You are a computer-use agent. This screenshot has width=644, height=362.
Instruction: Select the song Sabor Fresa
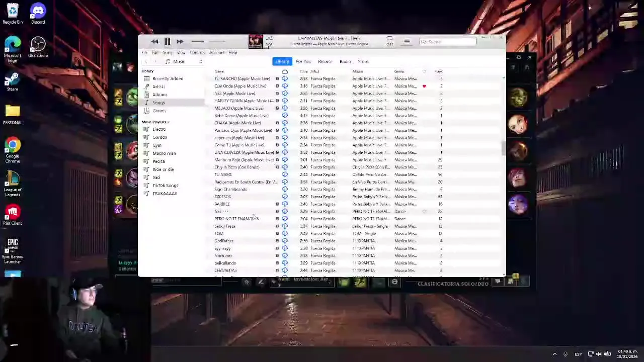click(225, 226)
